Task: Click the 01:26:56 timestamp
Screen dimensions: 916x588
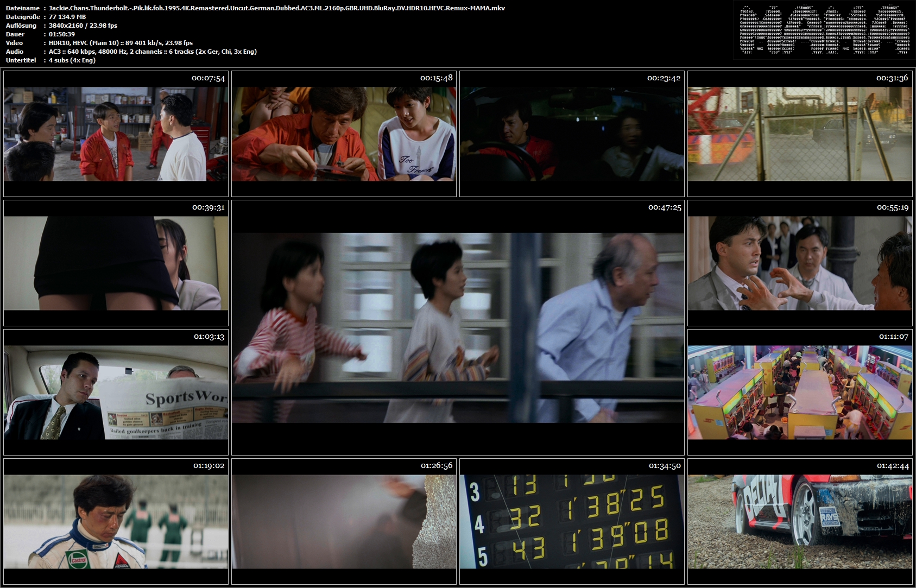Action: [x=437, y=466]
